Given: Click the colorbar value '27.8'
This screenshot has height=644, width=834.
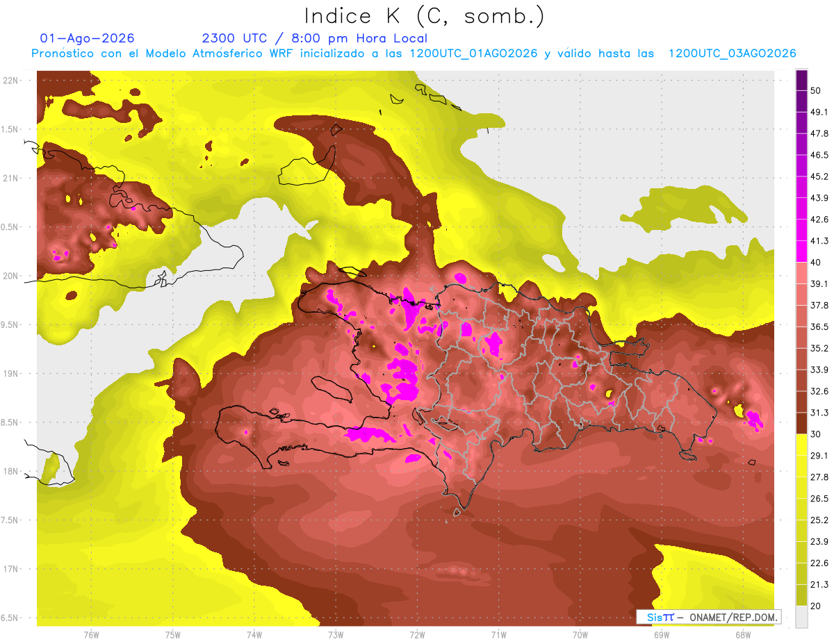Looking at the screenshot, I should [819, 477].
